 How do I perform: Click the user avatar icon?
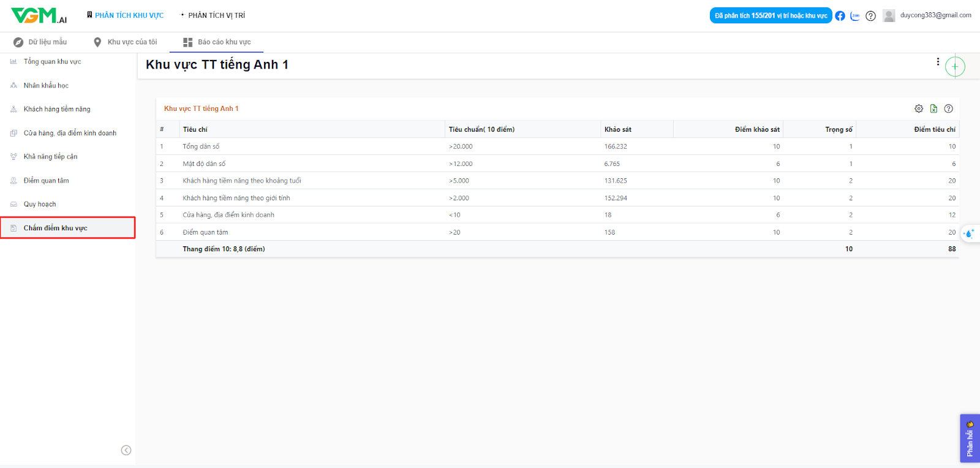point(889,16)
